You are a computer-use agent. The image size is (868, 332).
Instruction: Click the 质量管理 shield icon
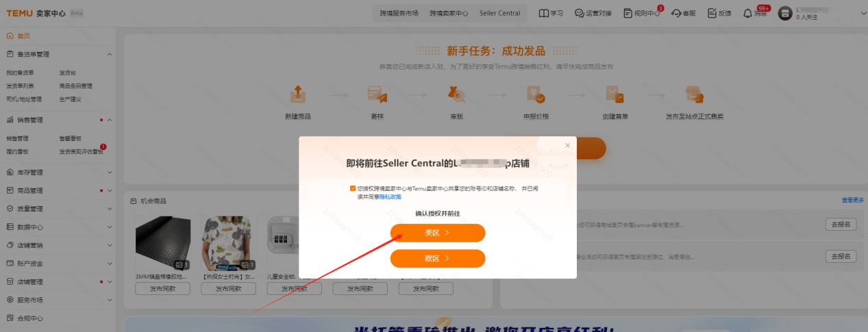[x=10, y=209]
